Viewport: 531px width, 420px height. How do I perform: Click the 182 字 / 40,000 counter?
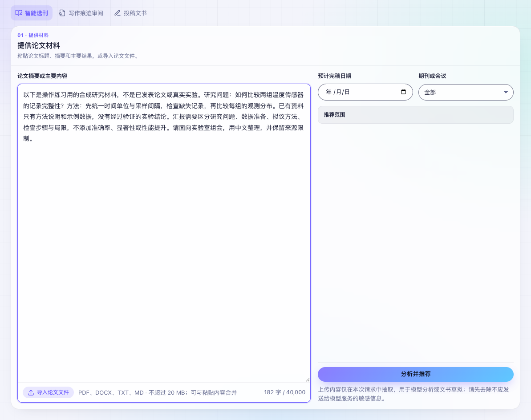pyautogui.click(x=284, y=392)
